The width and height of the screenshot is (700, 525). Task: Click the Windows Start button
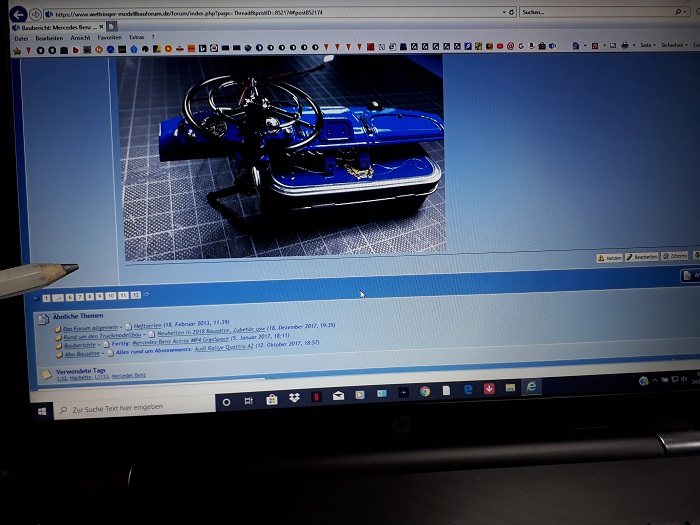[43, 410]
